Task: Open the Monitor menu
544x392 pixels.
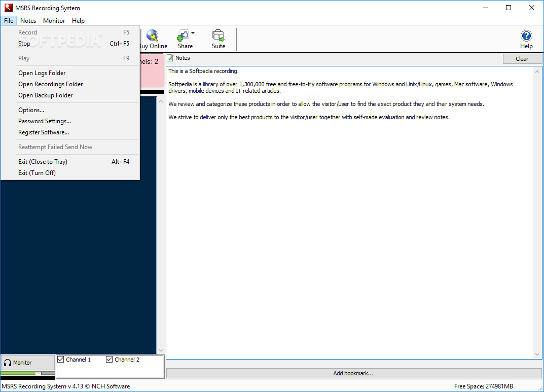Action: (x=54, y=21)
